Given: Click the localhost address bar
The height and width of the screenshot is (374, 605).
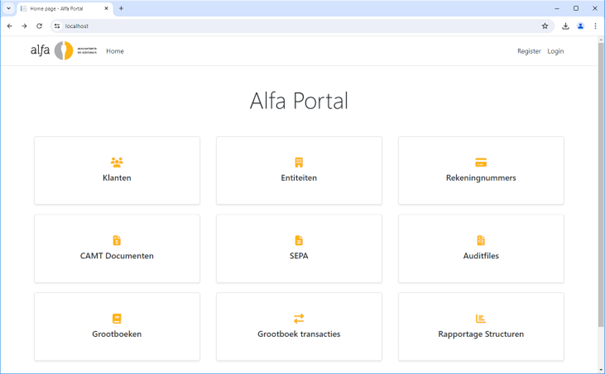Looking at the screenshot, I should [301, 26].
